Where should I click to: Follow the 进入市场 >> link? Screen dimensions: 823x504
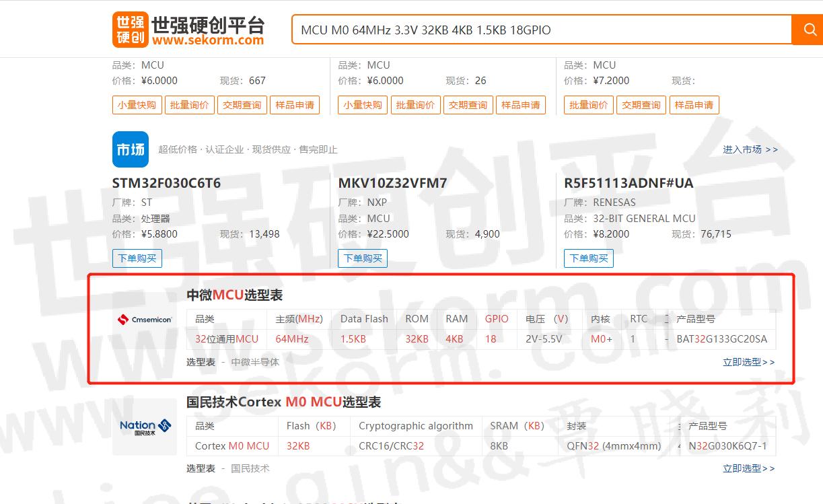pyautogui.click(x=750, y=149)
